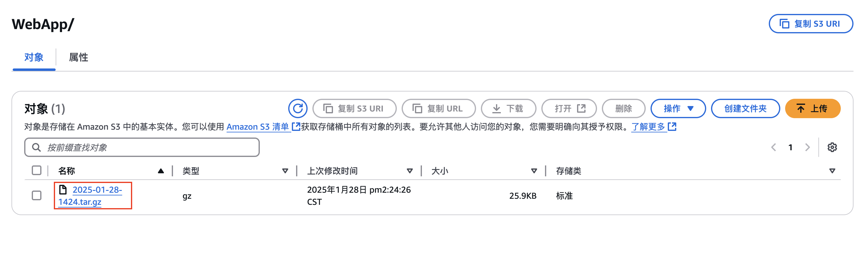The height and width of the screenshot is (266, 868).
Task: Click the 下载 download button
Action: [508, 108]
